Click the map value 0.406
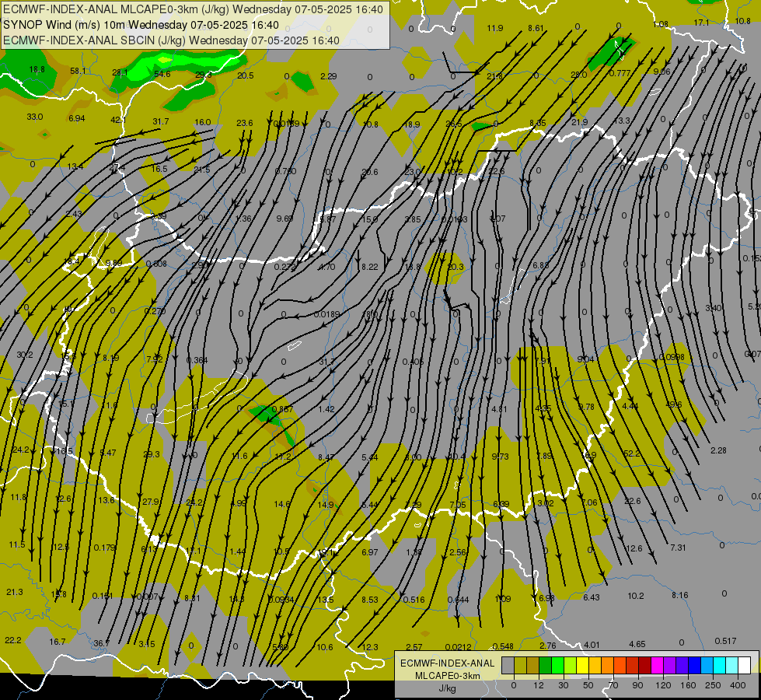761x700 pixels. tap(413, 362)
